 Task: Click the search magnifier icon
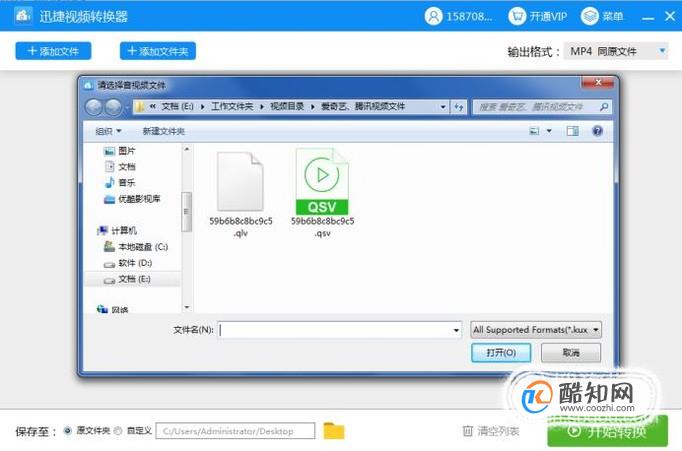pos(604,107)
